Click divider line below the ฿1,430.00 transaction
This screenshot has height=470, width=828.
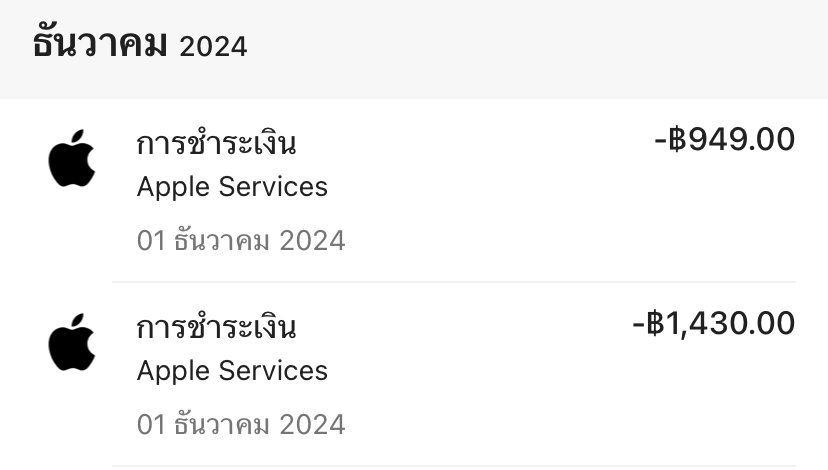point(454,466)
